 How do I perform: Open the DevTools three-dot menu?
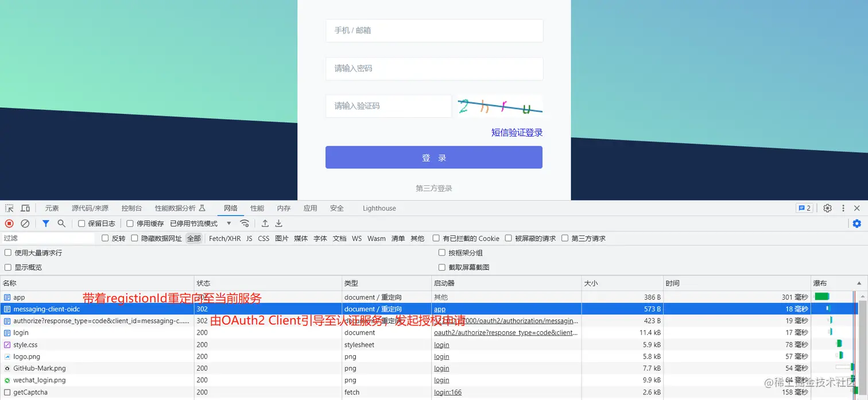point(842,208)
